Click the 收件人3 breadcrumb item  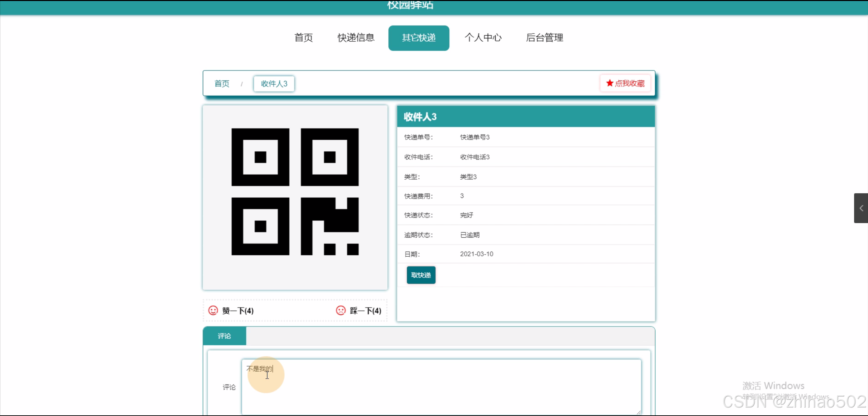coord(274,83)
